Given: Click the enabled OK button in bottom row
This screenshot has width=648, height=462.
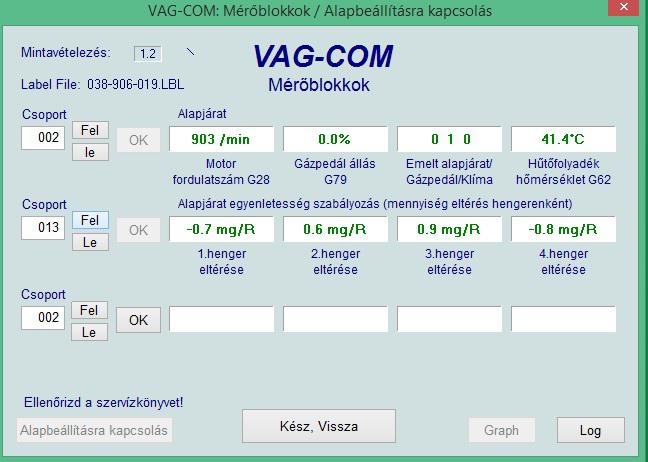Looking at the screenshot, I should 138,320.
